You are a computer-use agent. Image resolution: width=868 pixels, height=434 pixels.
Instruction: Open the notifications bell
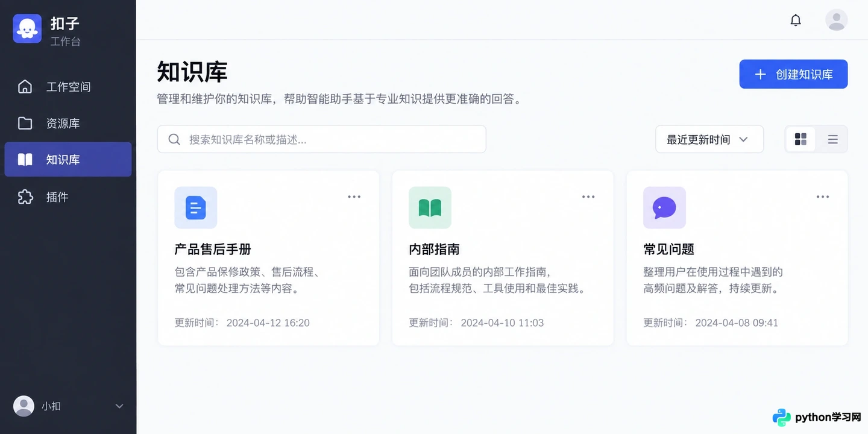796,20
